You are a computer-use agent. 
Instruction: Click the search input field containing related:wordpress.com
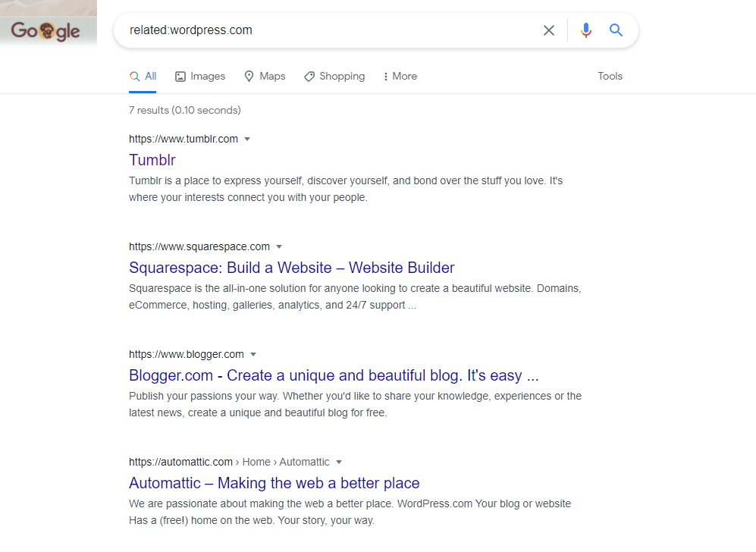coord(326,30)
